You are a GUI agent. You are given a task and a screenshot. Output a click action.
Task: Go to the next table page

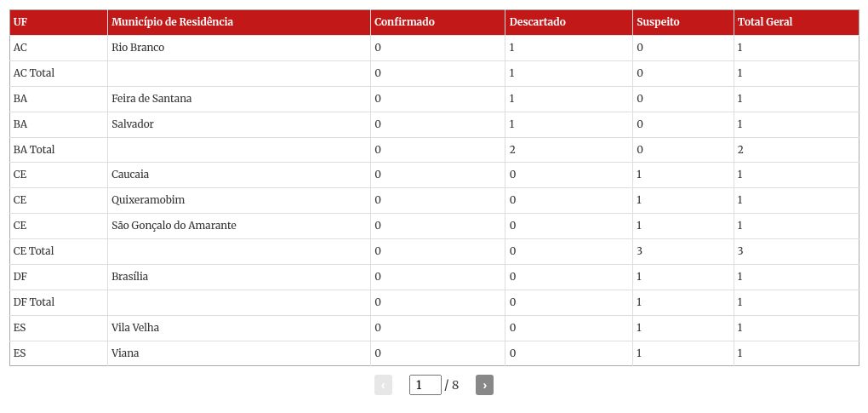click(484, 385)
